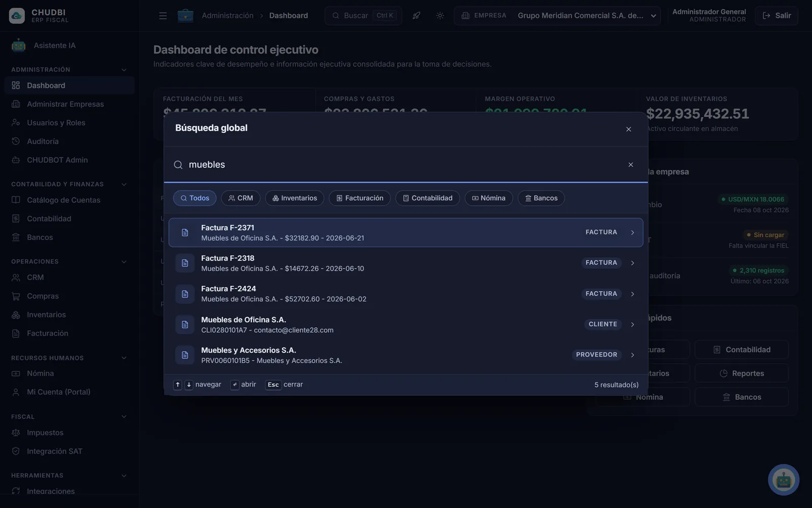Collapse the Administración sidebar section
The height and width of the screenshot is (508, 812).
[124, 70]
